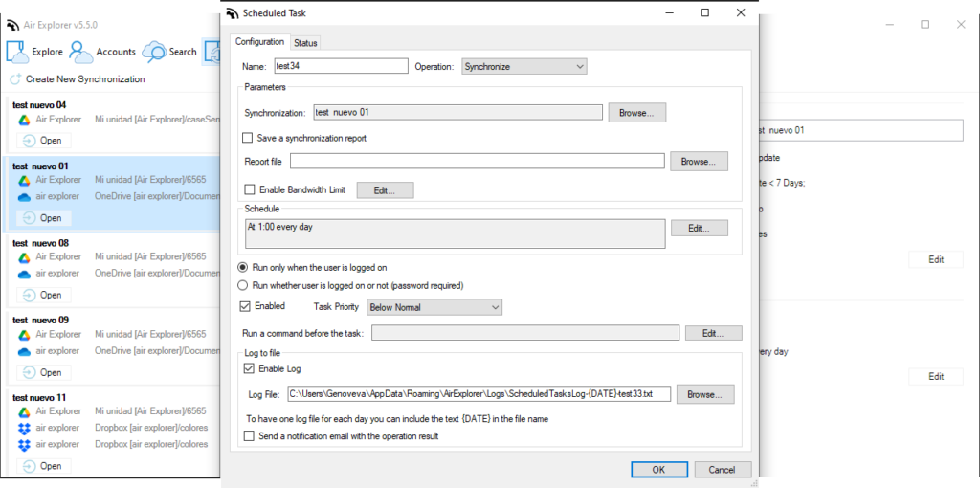This screenshot has width=980, height=488.
Task: Open the Task Priority dropdown
Action: coord(435,307)
